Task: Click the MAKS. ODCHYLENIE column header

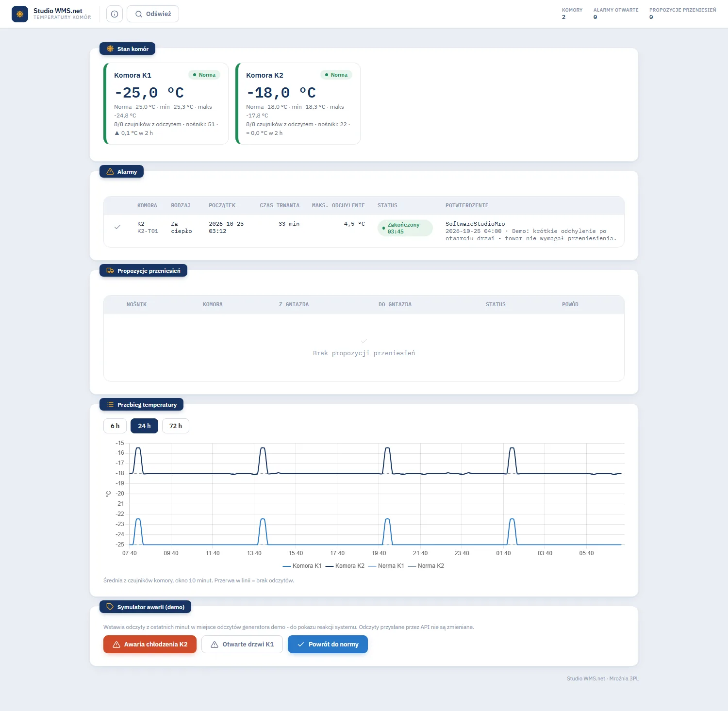Action: (338, 205)
